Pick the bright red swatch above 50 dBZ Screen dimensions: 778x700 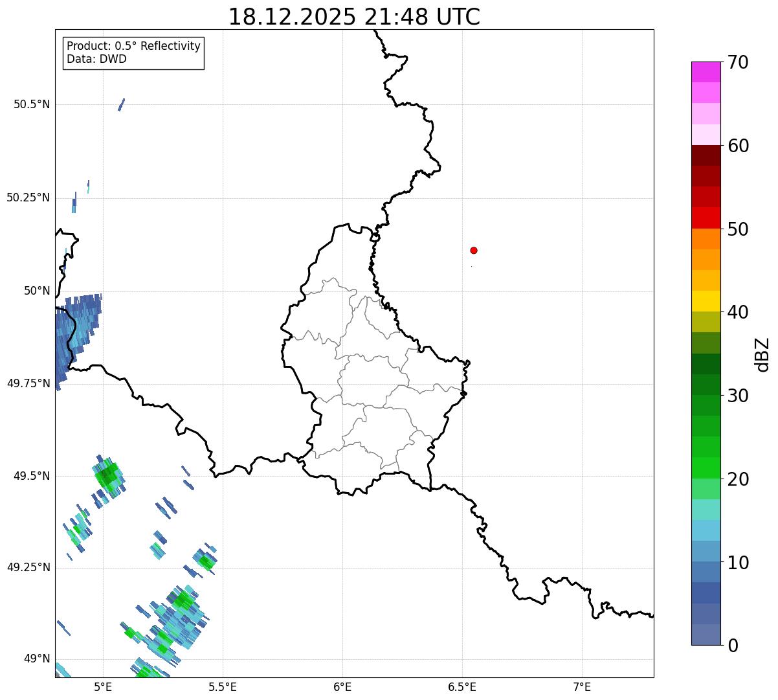click(706, 218)
